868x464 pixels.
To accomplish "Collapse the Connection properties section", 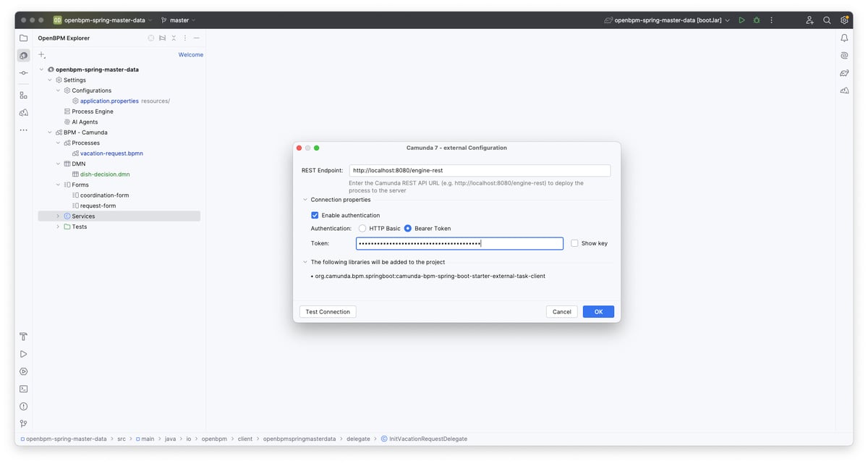I will click(x=305, y=200).
